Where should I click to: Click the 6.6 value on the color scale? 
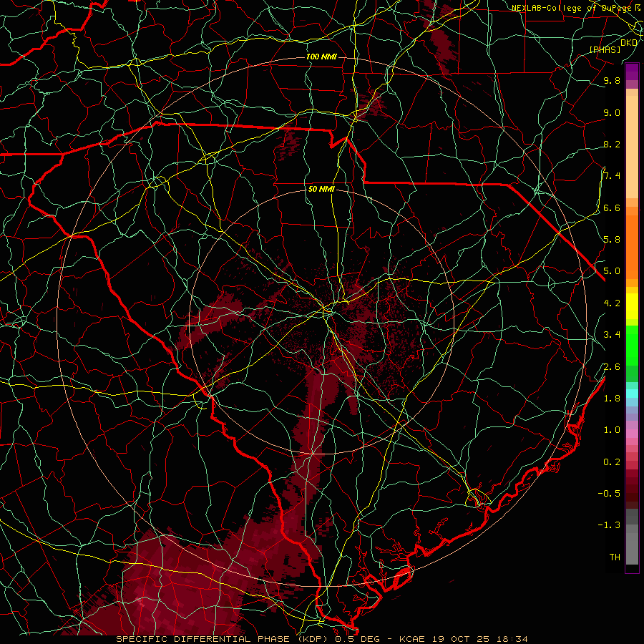coord(612,208)
